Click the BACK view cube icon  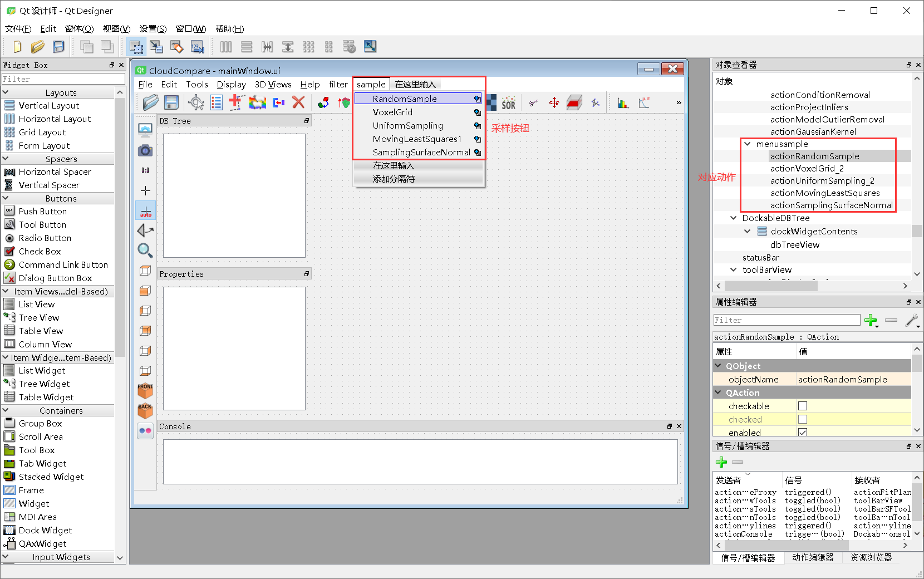[x=145, y=410]
